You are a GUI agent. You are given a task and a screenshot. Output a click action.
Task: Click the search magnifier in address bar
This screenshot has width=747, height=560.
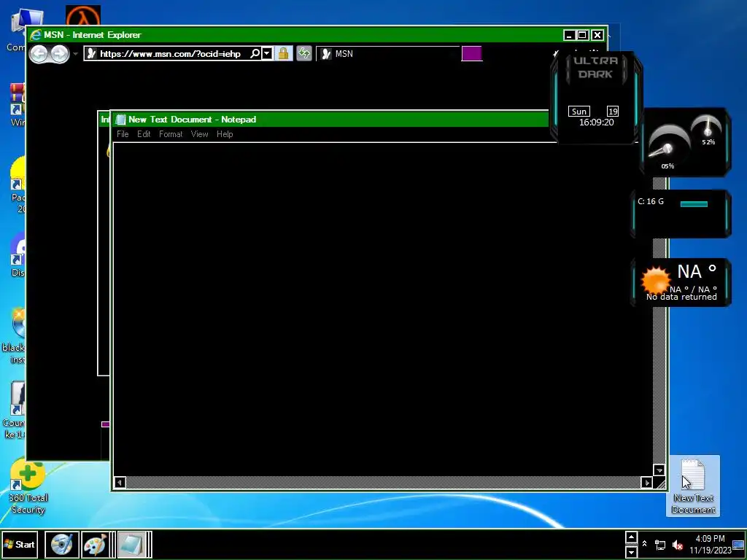click(x=255, y=54)
